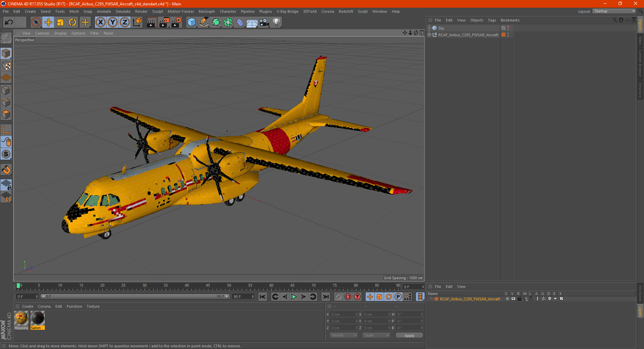Screen dimensions: 644x349
Task: Add a Cube primitive object
Action: [192, 22]
